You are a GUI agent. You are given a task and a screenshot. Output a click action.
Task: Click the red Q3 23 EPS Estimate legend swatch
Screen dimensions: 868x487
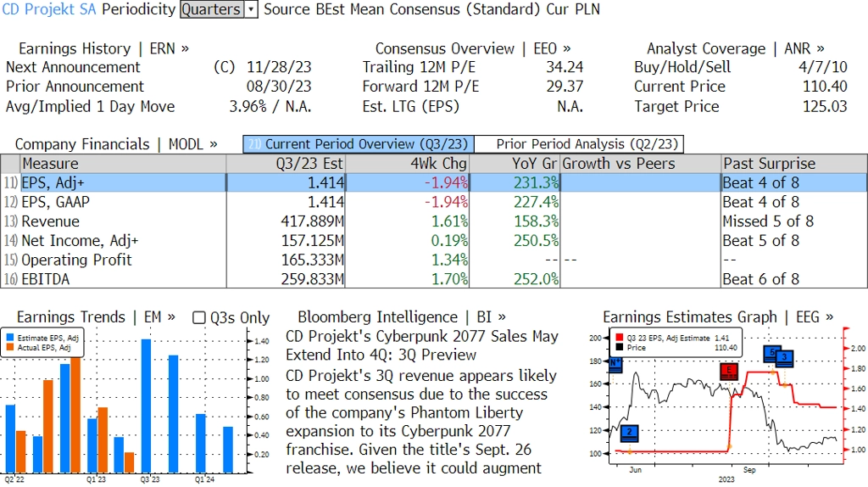click(619, 338)
